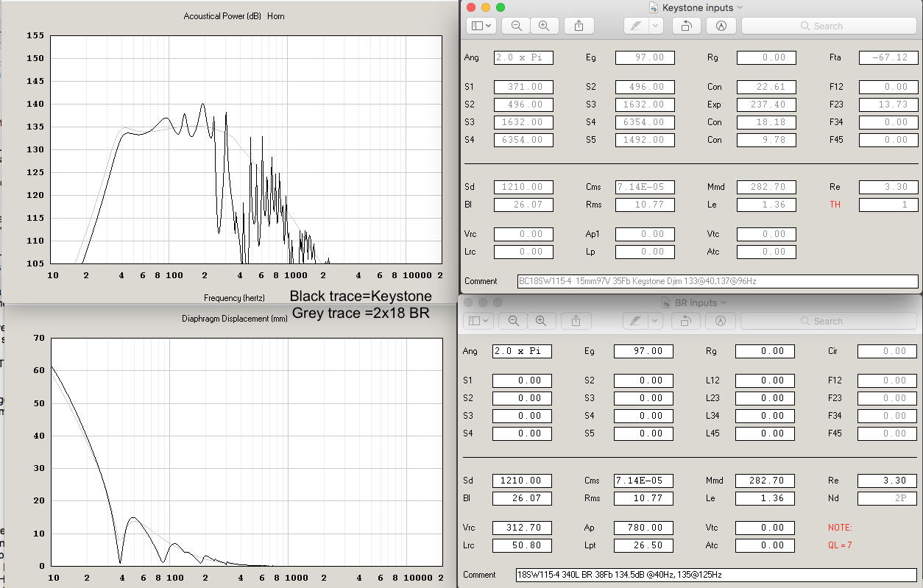Screen dimensions: 923x588
Task: Click Exp value 237.40 in Keystone inputs
Action: [x=766, y=105]
